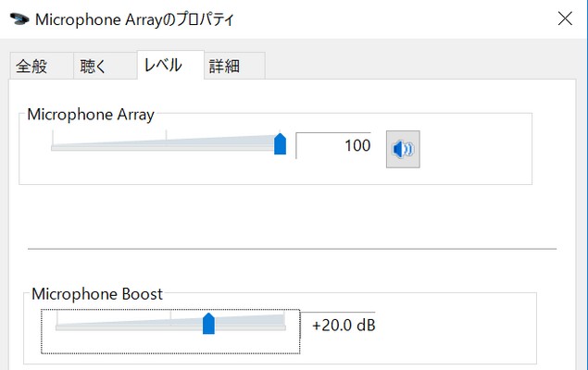Click the left end of the Microphone Array slider
The width and height of the screenshot is (588, 370).
[x=54, y=145]
